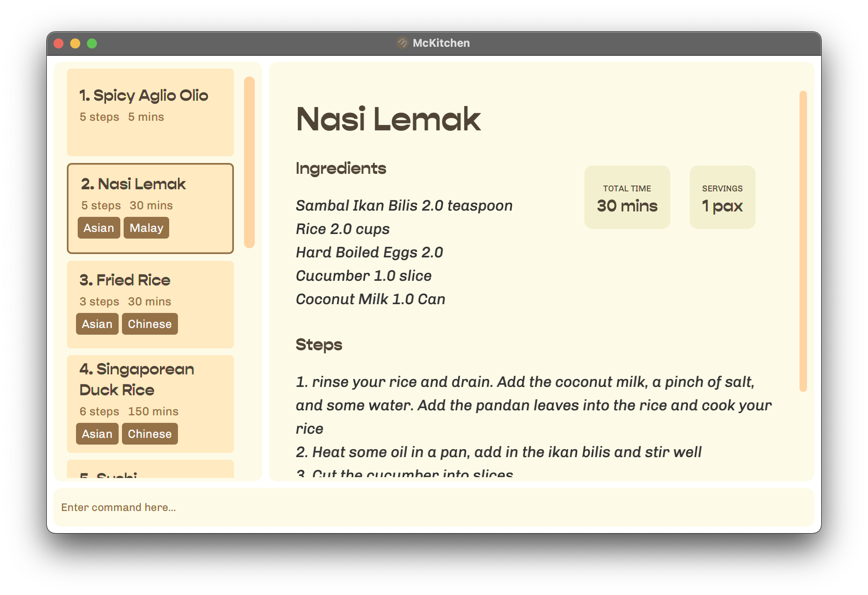868x595 pixels.
Task: Click the Chinese tag on Singaporean Duck Rice
Action: point(150,434)
